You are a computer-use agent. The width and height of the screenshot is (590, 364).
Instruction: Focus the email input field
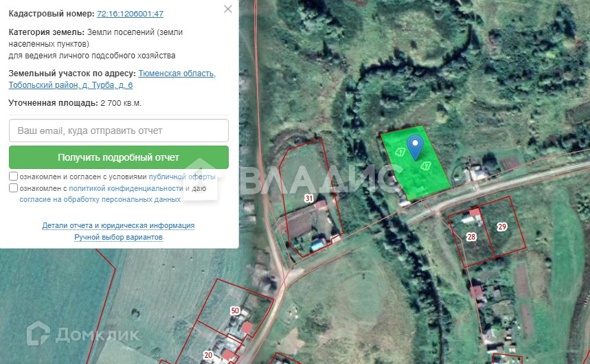119,130
